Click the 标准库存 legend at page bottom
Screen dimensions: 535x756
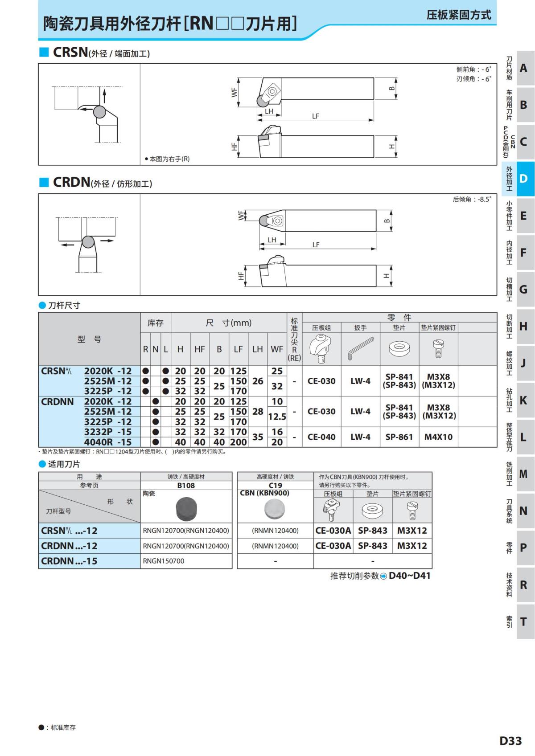click(57, 727)
